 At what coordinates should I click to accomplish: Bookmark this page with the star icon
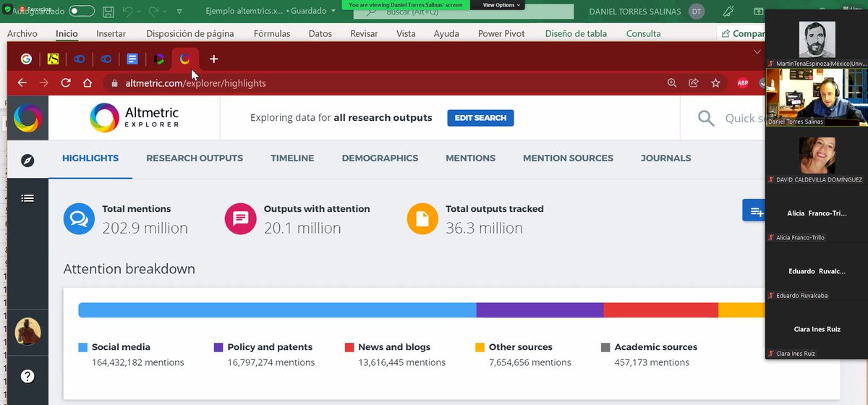(715, 83)
